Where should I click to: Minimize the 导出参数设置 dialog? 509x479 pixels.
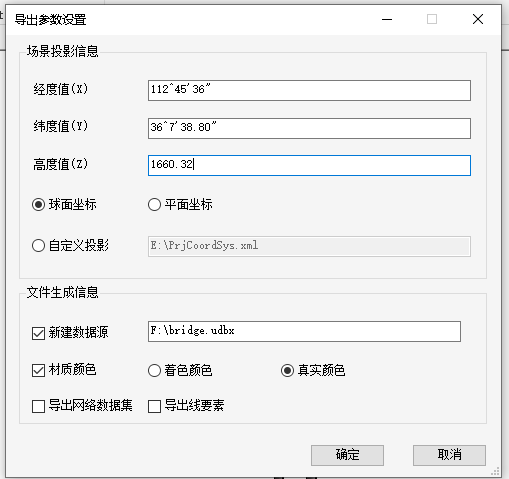[x=387, y=19]
